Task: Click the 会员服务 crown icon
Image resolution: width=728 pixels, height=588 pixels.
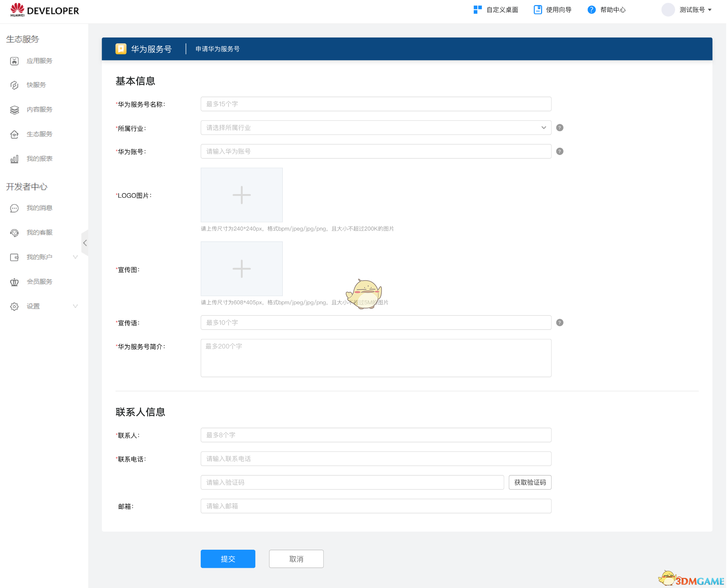Action: pyautogui.click(x=14, y=282)
